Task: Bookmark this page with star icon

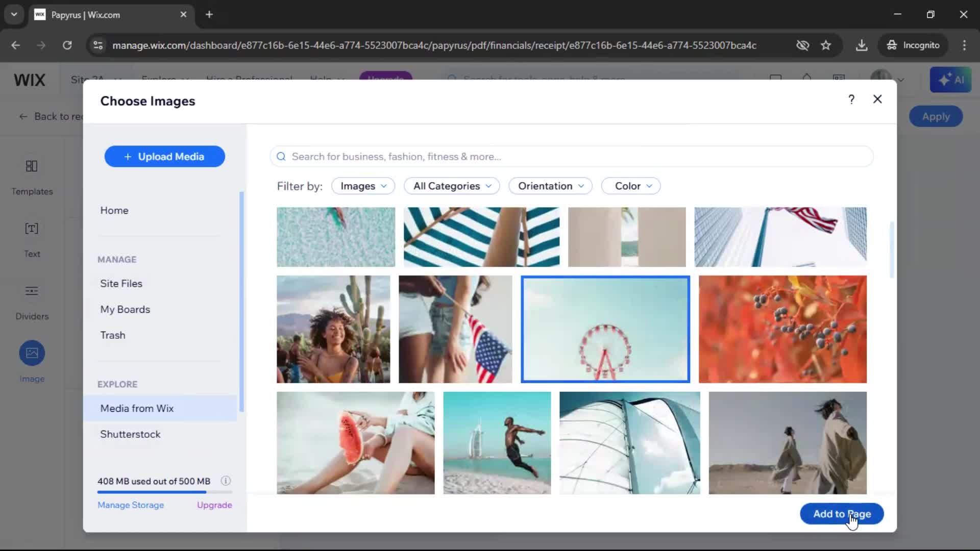Action: pyautogui.click(x=826, y=45)
